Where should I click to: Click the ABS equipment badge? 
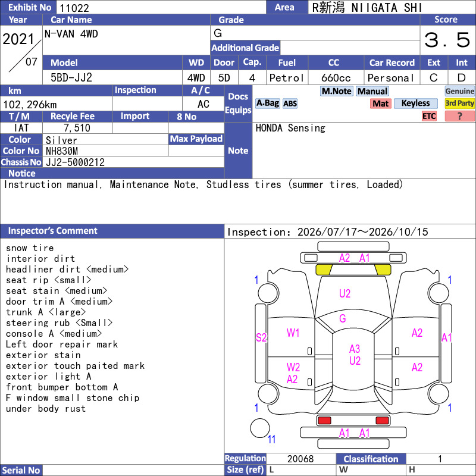pos(290,104)
